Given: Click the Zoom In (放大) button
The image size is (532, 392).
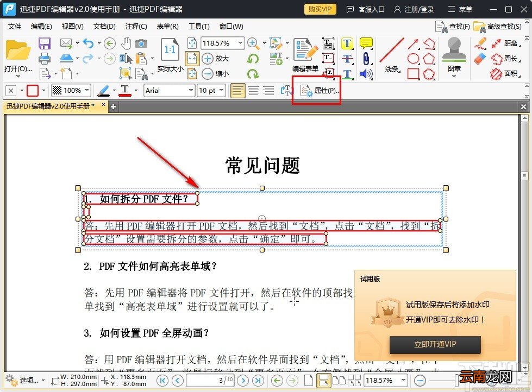Looking at the screenshot, I should 215,59.
